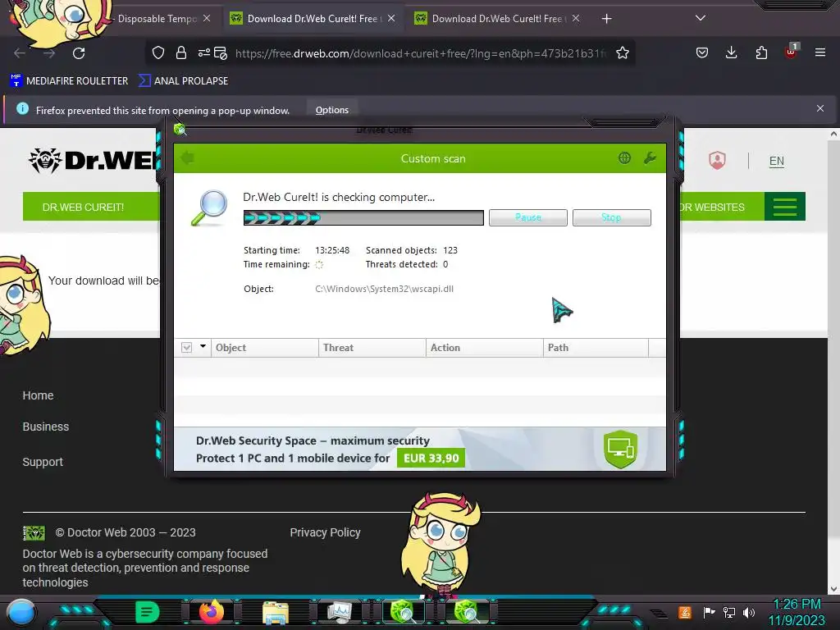
Task: Stop the Dr.Web CureIt scan
Action: click(x=612, y=217)
